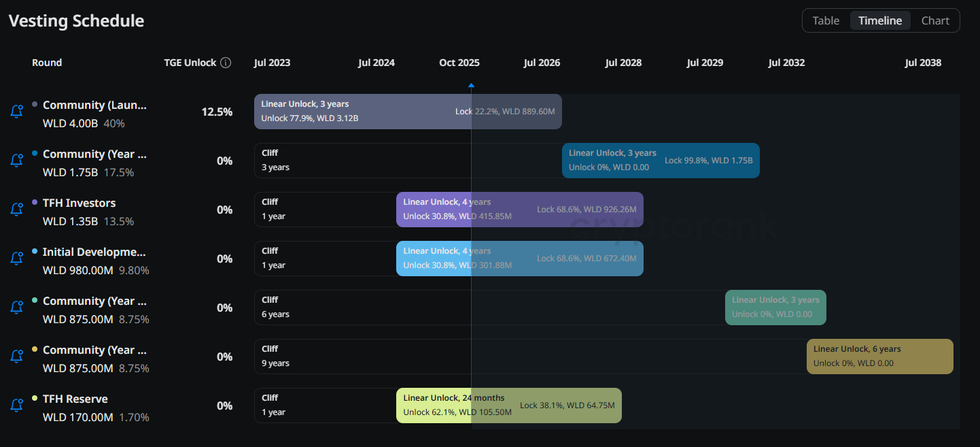Click the TGE Unlock column header
980x447 pixels.
(x=190, y=63)
